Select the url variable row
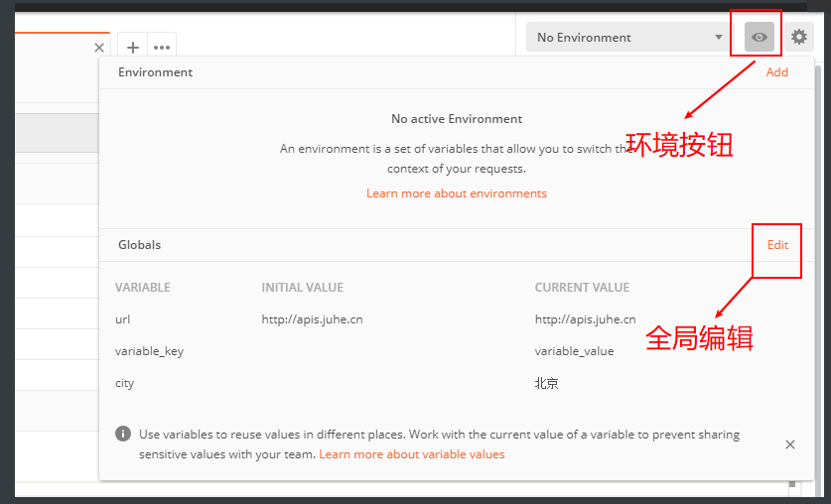This screenshot has height=504, width=831. (456, 319)
